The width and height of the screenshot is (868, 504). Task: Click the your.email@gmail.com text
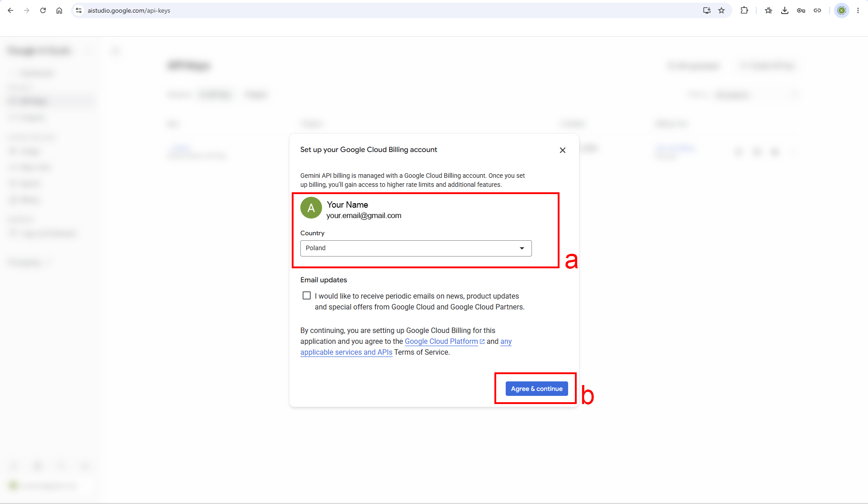[364, 216]
